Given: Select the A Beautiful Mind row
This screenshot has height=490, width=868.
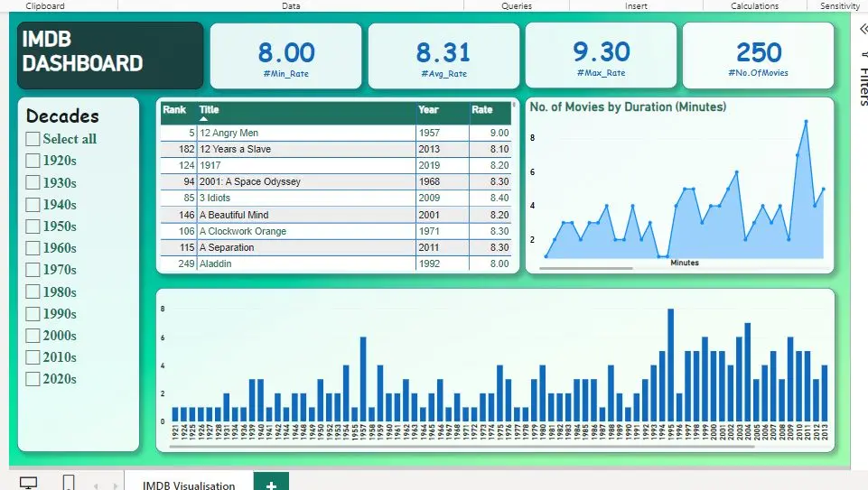Looking at the screenshot, I should pos(336,215).
